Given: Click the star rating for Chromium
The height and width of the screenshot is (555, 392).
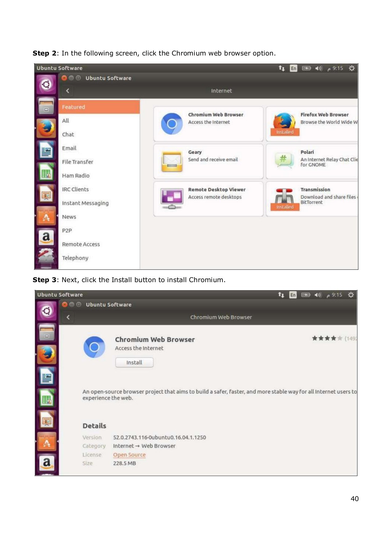Looking at the screenshot, I should pos(327,338).
